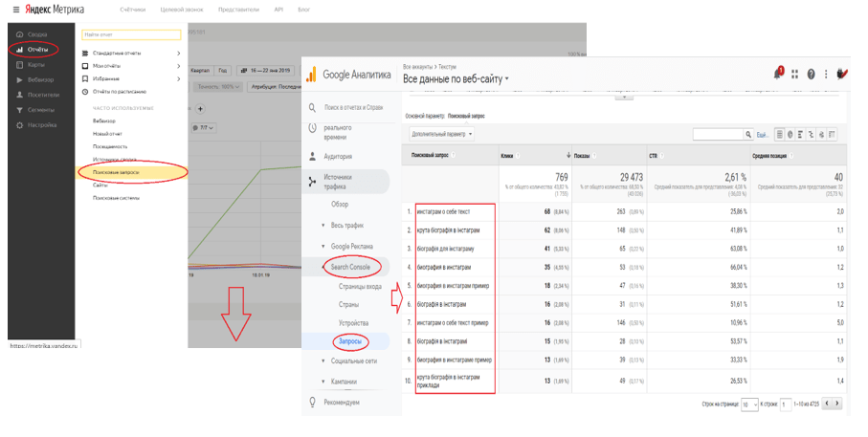Expand Избранные reports submenu
This screenshot has width=868, height=437.
tap(131, 78)
